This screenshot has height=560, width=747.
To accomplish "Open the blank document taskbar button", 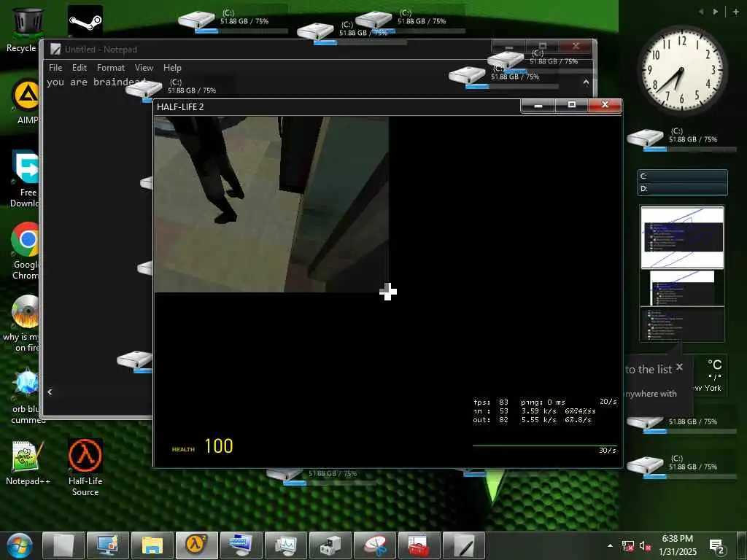I will pos(63,545).
